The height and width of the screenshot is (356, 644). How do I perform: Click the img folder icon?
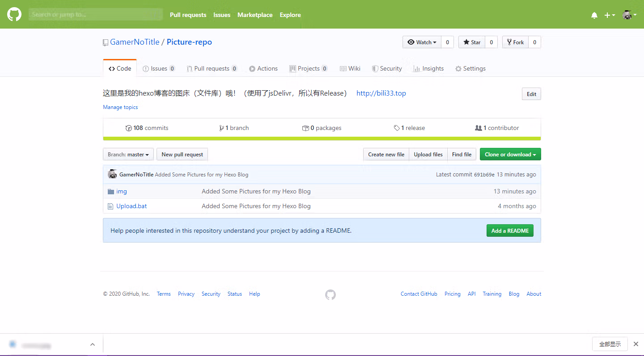point(111,191)
